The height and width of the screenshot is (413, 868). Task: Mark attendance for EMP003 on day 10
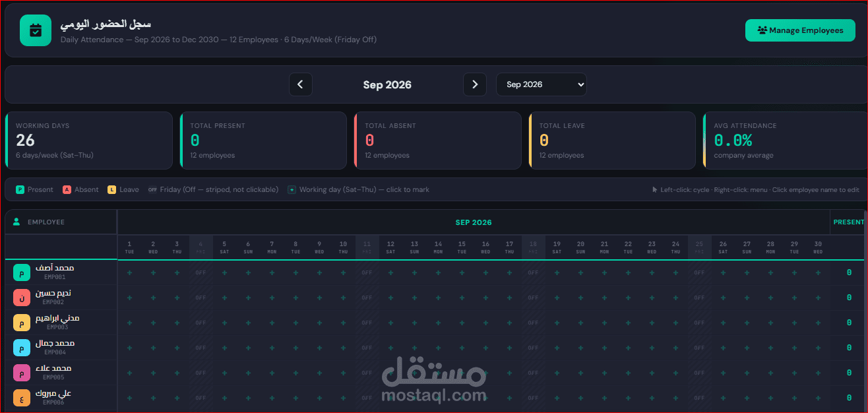[343, 323]
